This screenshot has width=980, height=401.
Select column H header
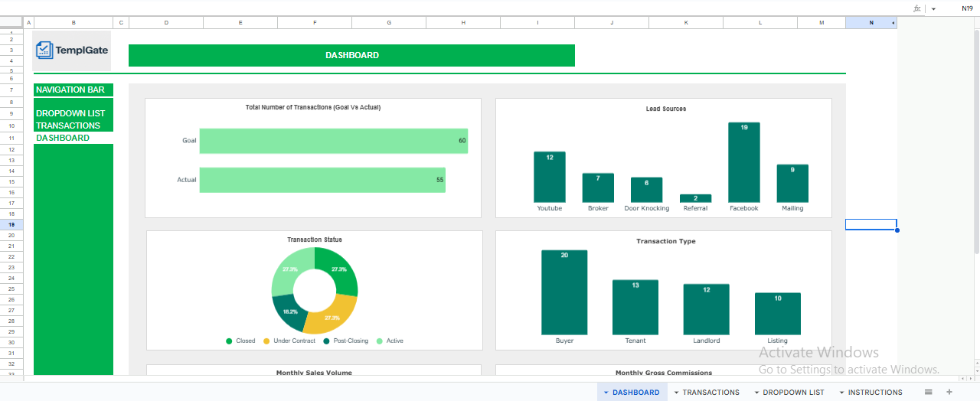pos(463,23)
